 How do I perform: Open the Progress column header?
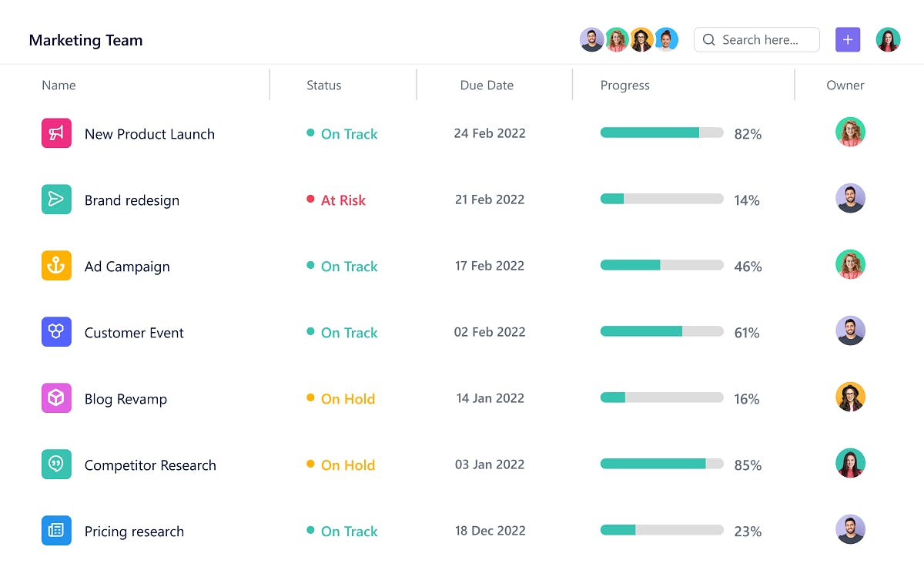pos(624,85)
